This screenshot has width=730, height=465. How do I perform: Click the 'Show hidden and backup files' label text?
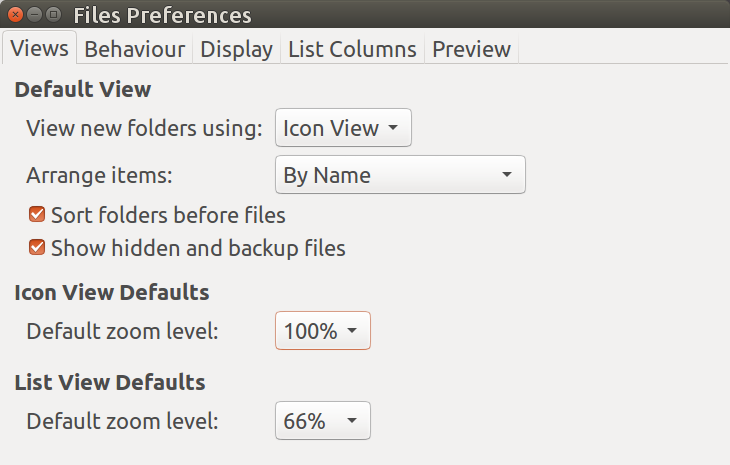point(198,247)
